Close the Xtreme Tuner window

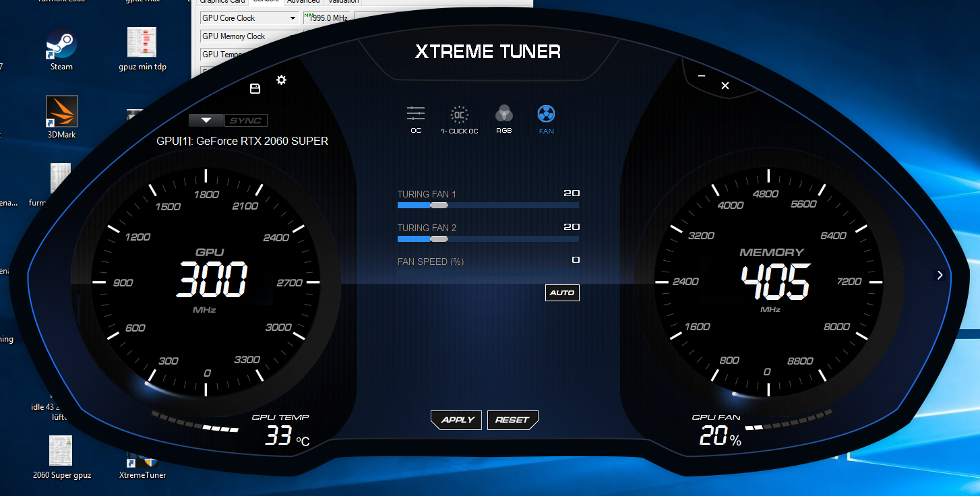(725, 86)
